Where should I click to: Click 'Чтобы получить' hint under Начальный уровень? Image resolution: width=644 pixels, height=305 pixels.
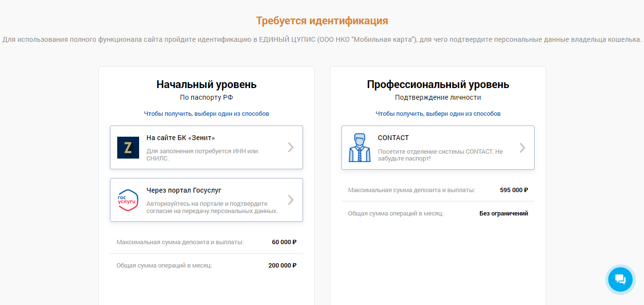[x=206, y=113]
